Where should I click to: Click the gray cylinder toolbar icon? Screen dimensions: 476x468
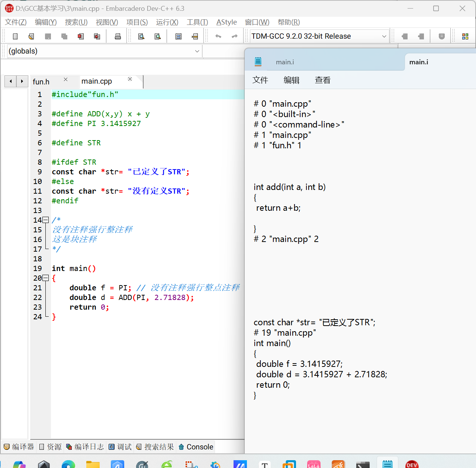(x=442, y=36)
